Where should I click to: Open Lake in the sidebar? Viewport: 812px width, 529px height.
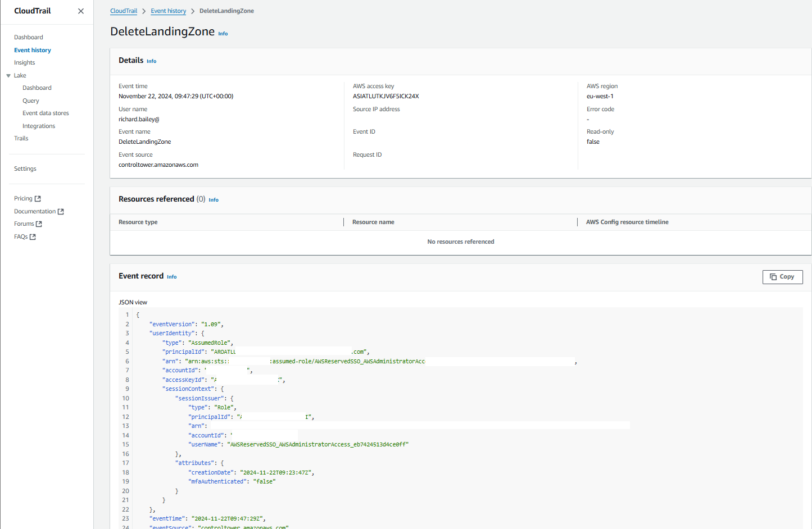(20, 76)
